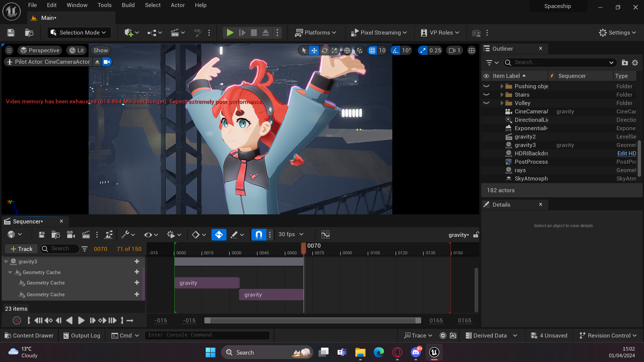
Task: Toggle the Sequencer auto-key button
Action: pyautogui.click(x=219, y=235)
